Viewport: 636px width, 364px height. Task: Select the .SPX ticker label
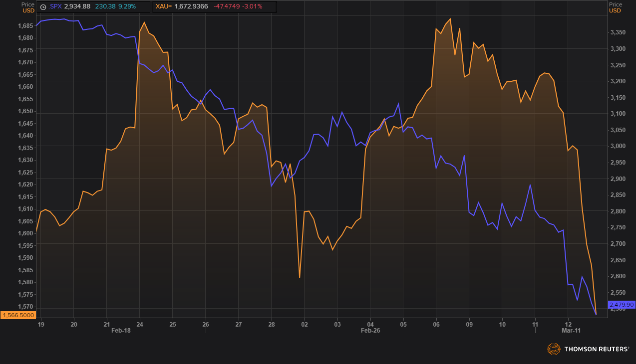pos(55,7)
